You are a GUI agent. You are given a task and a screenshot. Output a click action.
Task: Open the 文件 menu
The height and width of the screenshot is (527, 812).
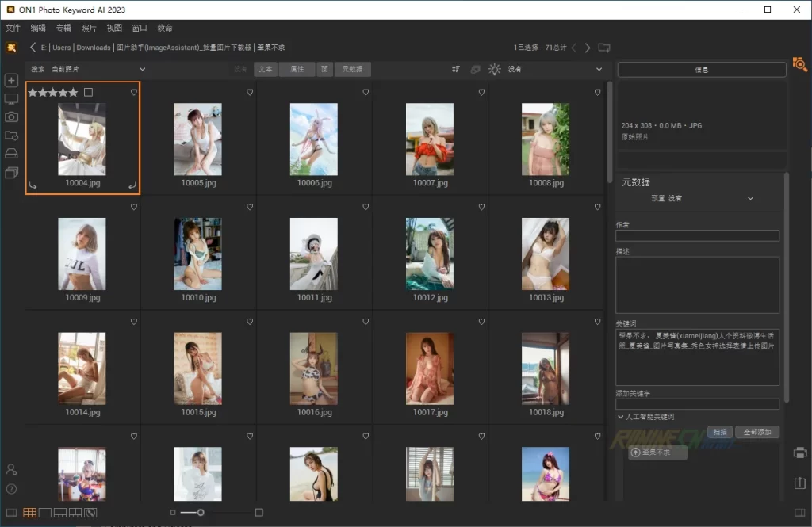13,28
